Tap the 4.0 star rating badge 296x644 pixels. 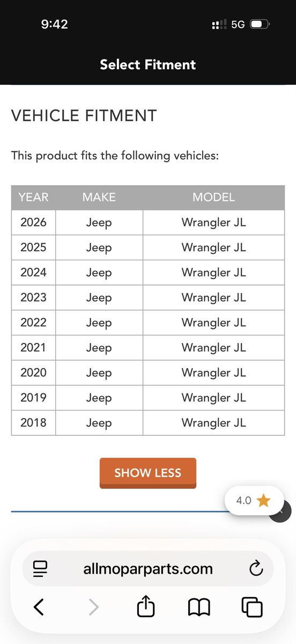(254, 501)
